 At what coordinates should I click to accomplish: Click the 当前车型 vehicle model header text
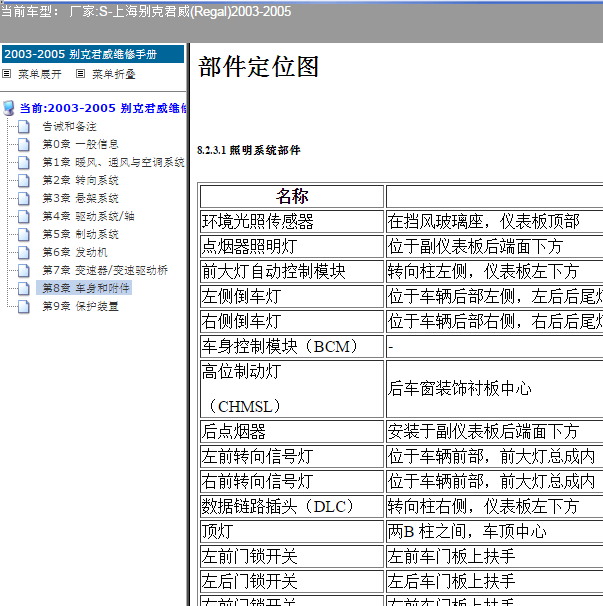146,12
